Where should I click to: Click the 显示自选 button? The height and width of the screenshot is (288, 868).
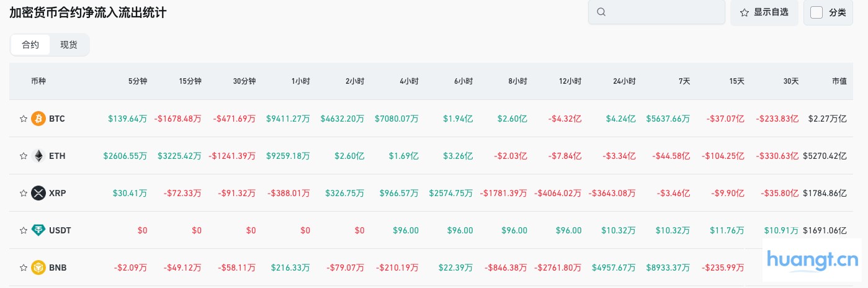[764, 12]
